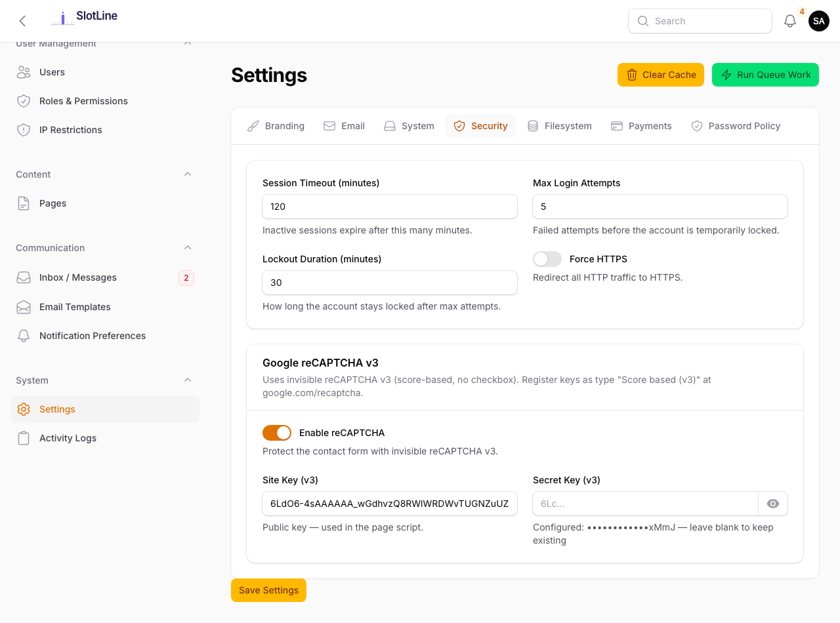Click the Roles & Permissions shield icon
This screenshot has height=623, width=840.
pos(24,101)
